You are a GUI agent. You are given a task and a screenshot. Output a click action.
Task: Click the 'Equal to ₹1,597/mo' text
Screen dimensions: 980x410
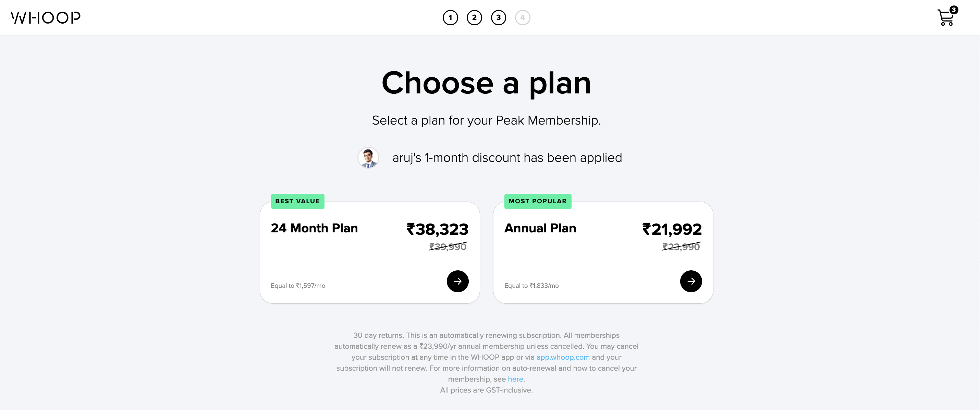298,286
